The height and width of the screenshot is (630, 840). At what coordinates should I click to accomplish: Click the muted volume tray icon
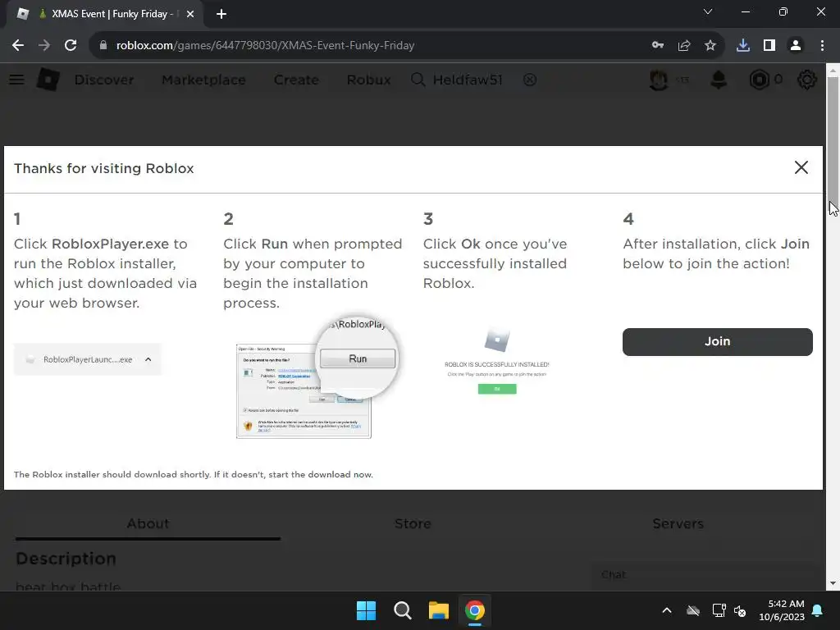coord(741,610)
